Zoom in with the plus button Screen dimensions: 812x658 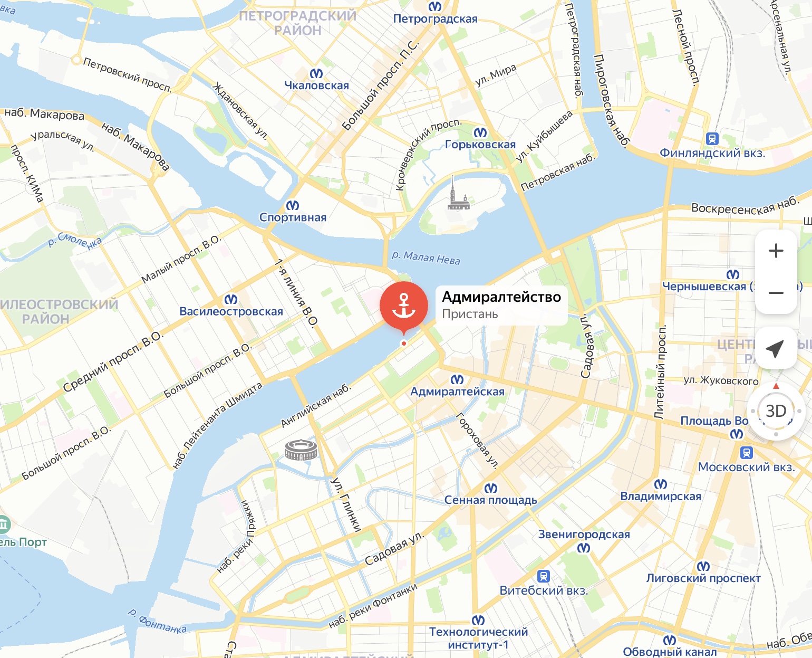[x=776, y=251]
